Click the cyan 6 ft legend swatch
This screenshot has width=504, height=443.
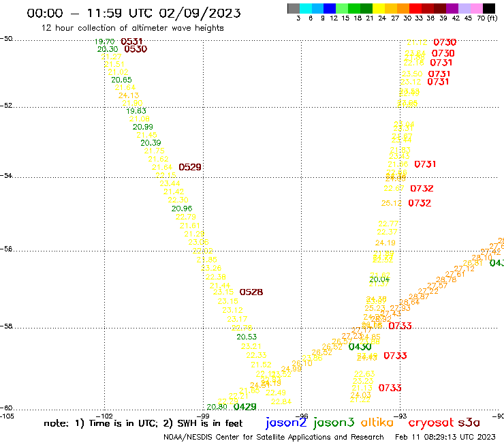306,8
